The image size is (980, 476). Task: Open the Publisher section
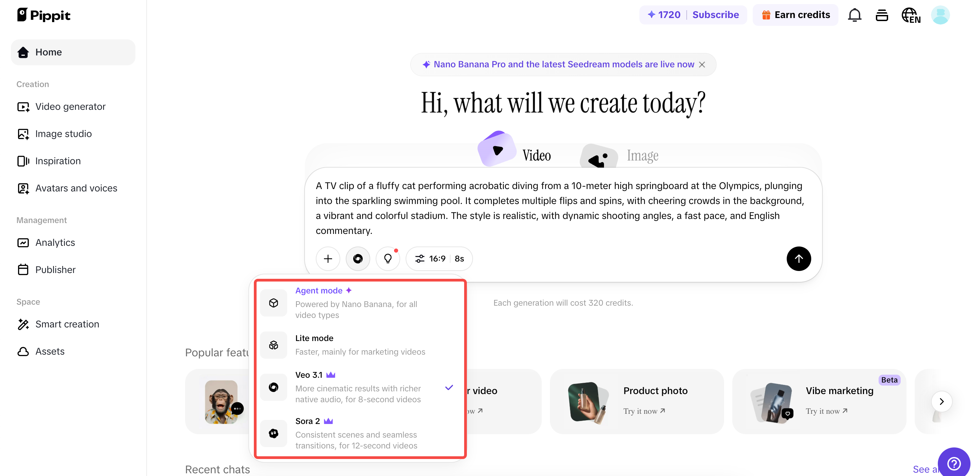(55, 270)
